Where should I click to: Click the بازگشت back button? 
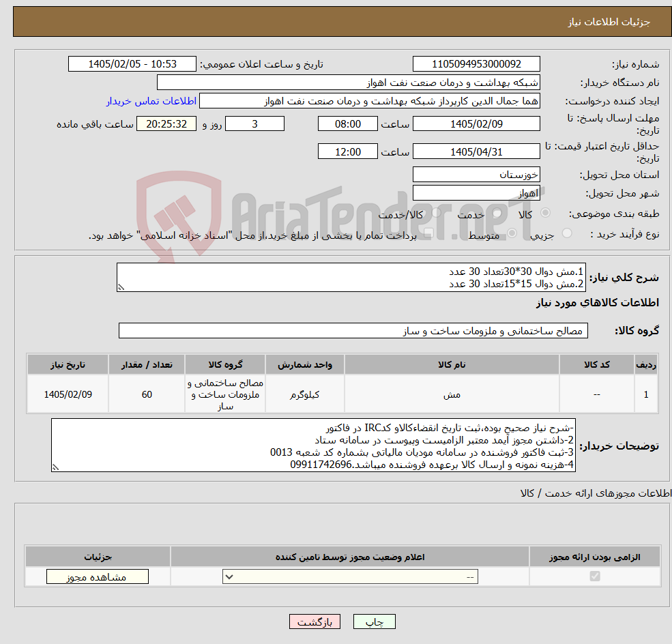pyautogui.click(x=315, y=621)
